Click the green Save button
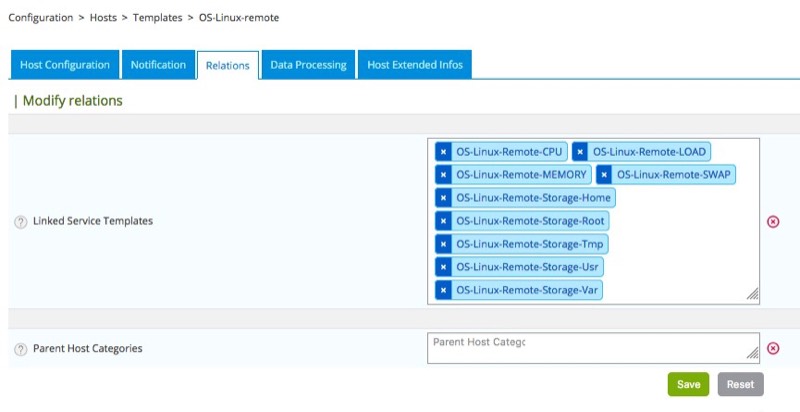 coord(688,384)
